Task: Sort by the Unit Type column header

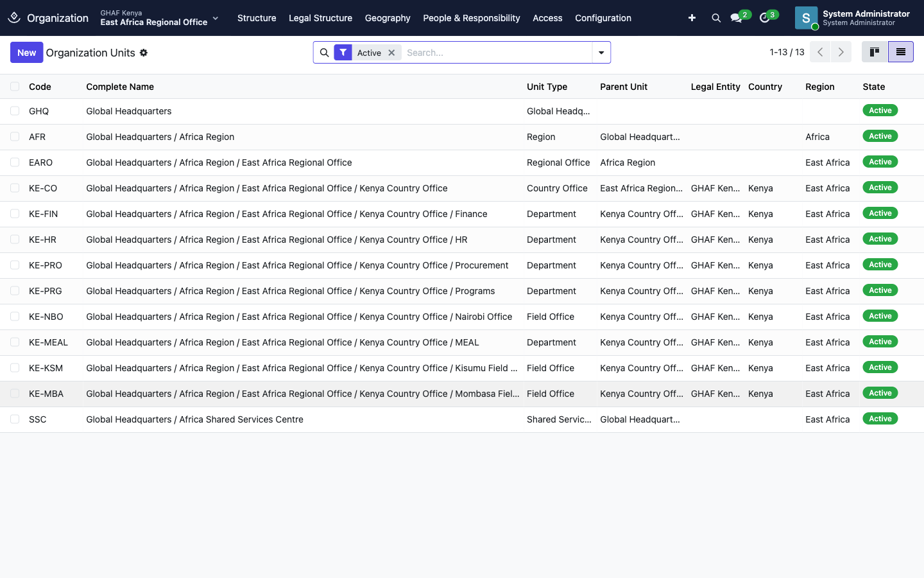Action: tap(547, 87)
